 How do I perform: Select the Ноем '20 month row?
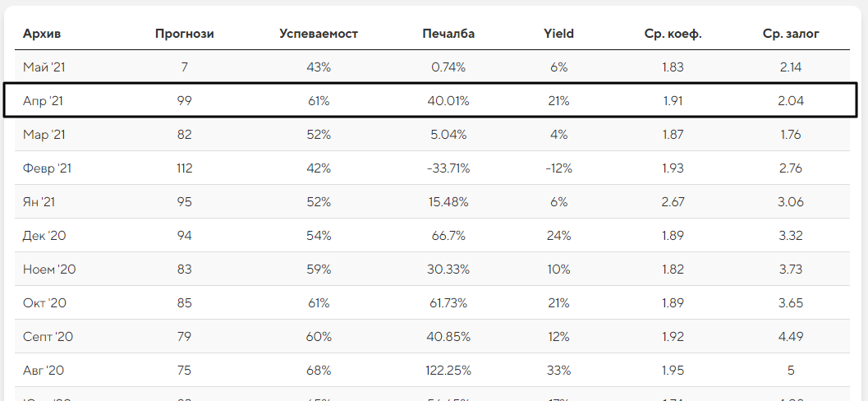coord(49,270)
